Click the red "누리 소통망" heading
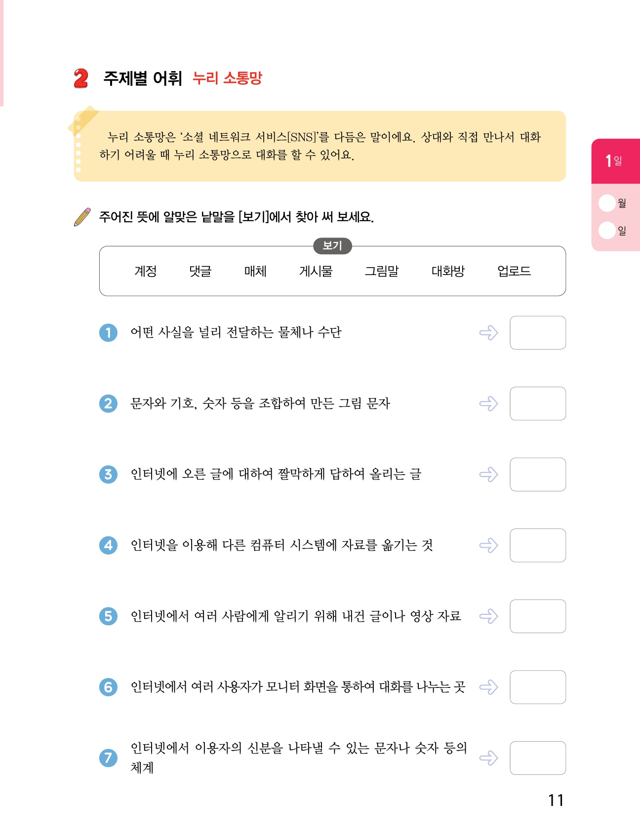Viewport: 640px width, 840px height. pyautogui.click(x=227, y=78)
